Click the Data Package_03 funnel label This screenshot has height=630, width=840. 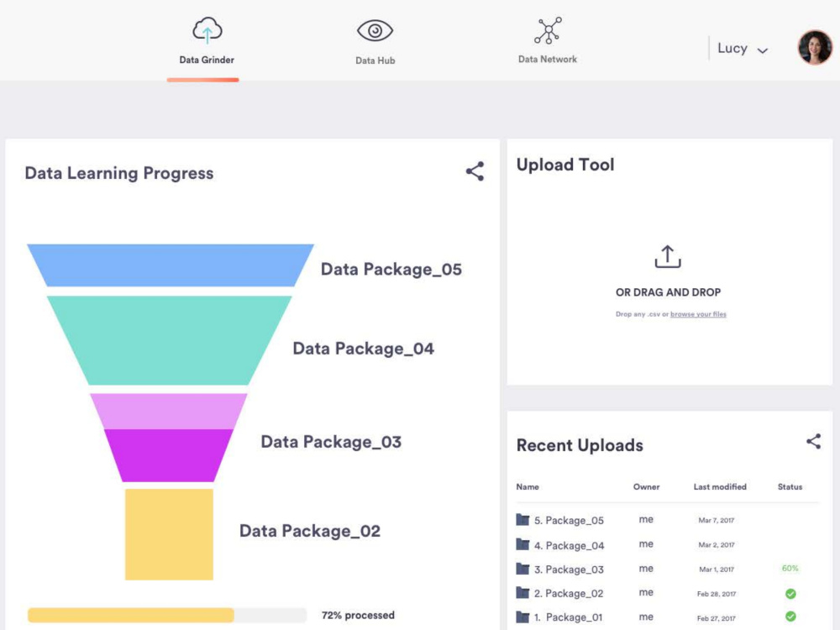[331, 442]
